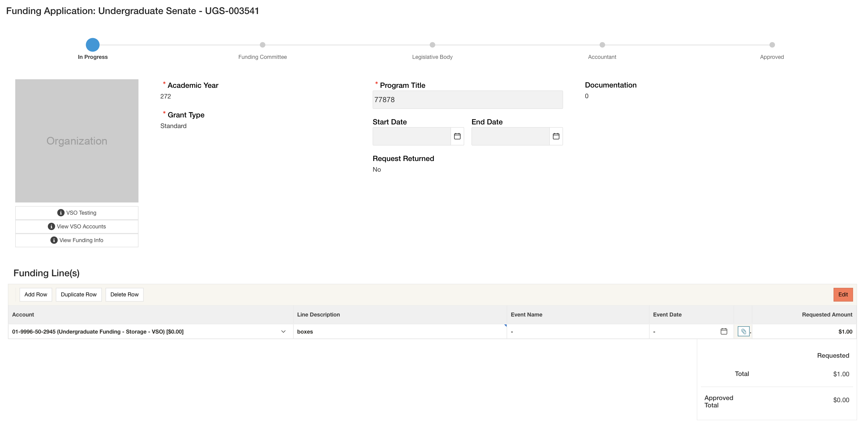The width and height of the screenshot is (868, 422).
Task: Select the Legislative Body stage dot
Action: 432,45
